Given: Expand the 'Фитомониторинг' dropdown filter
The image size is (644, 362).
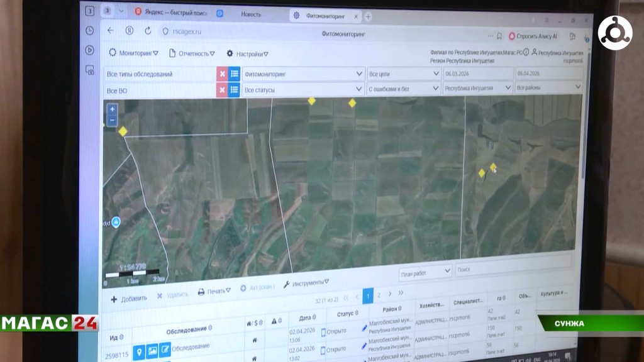Looking at the screenshot, I should [303, 74].
